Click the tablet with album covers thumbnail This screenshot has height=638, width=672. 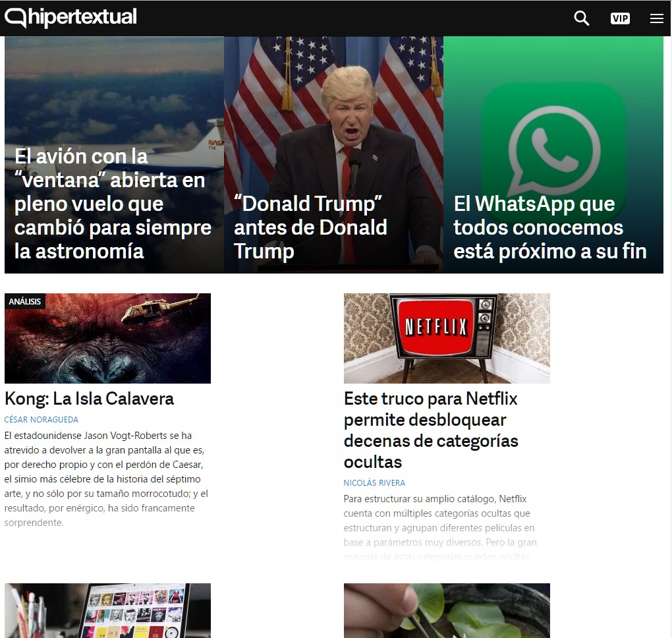pos(107,610)
